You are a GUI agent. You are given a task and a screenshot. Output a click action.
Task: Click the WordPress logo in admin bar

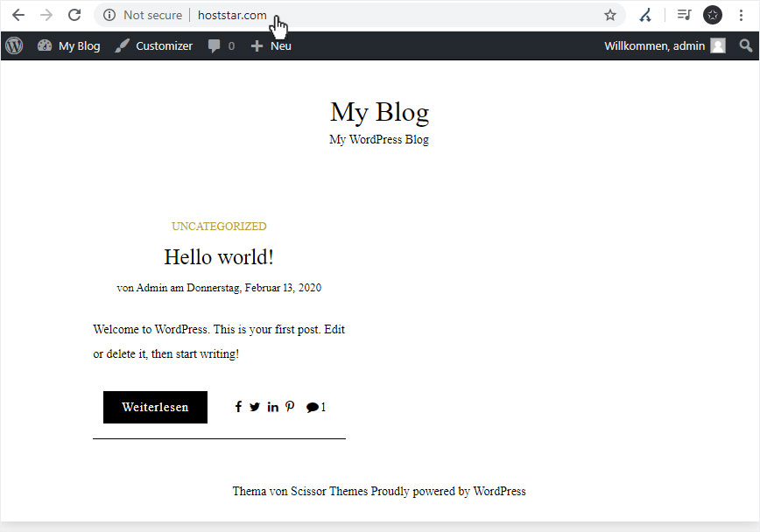14,45
